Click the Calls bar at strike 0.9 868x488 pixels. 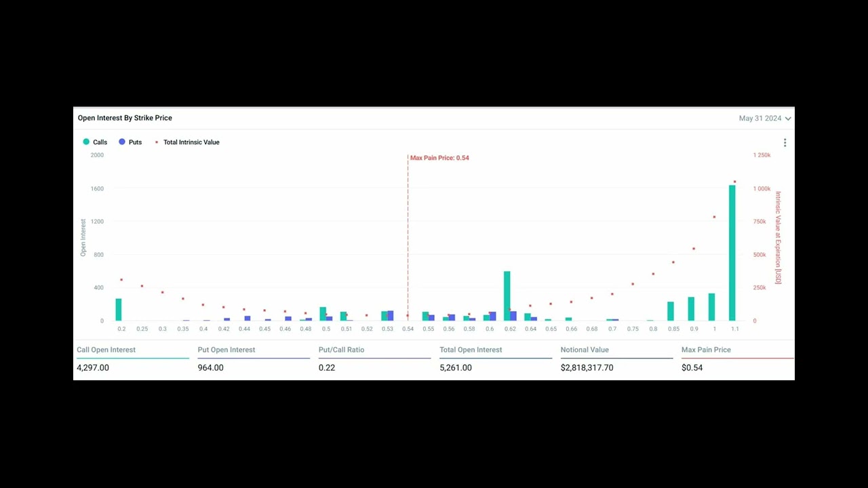[692, 309]
